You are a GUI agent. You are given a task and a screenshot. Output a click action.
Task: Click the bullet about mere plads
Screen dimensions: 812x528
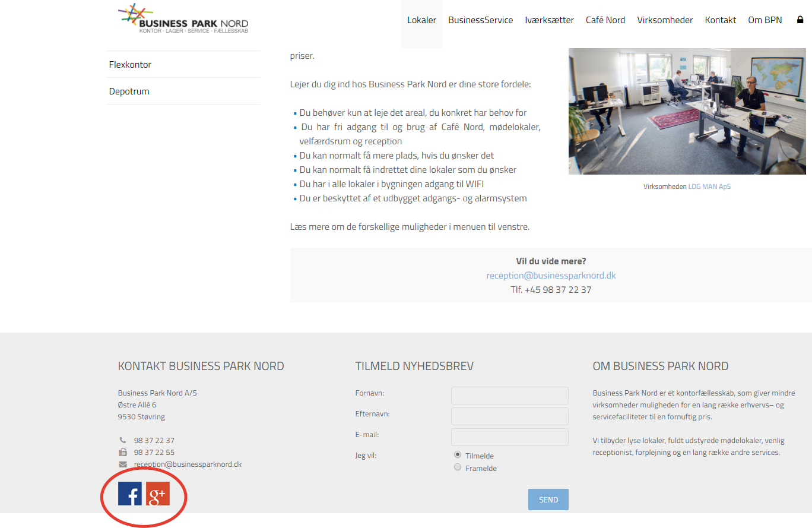pyautogui.click(x=397, y=156)
